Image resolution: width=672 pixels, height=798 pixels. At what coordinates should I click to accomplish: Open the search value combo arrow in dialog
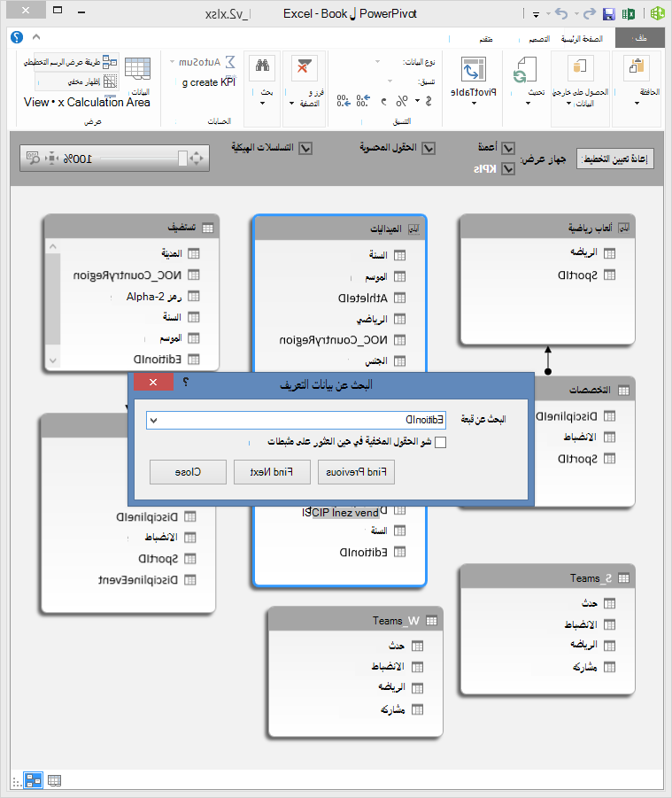pos(154,421)
